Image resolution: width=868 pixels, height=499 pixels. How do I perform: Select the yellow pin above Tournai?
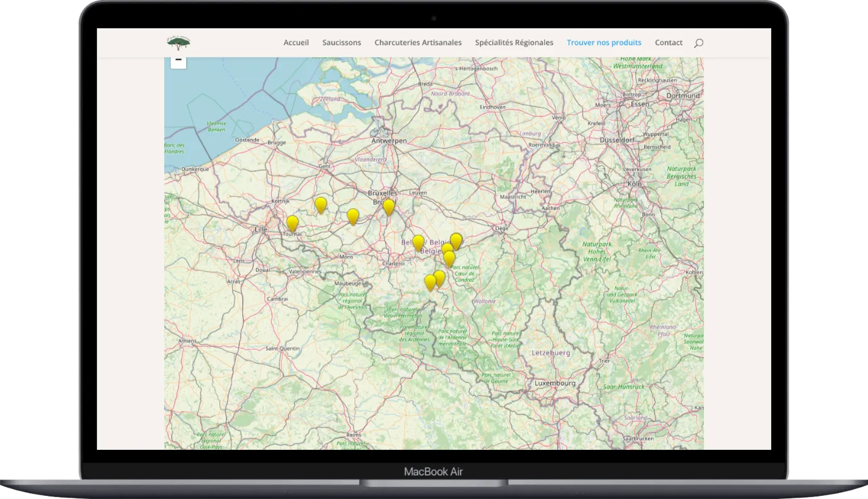[x=292, y=223]
